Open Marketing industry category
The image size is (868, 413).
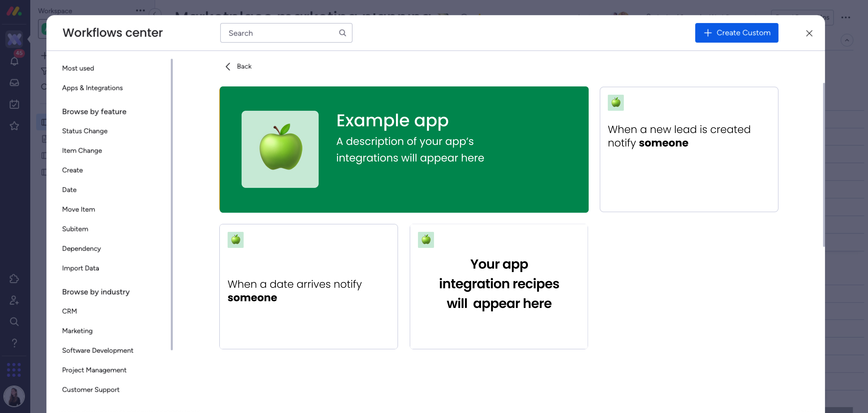(77, 331)
